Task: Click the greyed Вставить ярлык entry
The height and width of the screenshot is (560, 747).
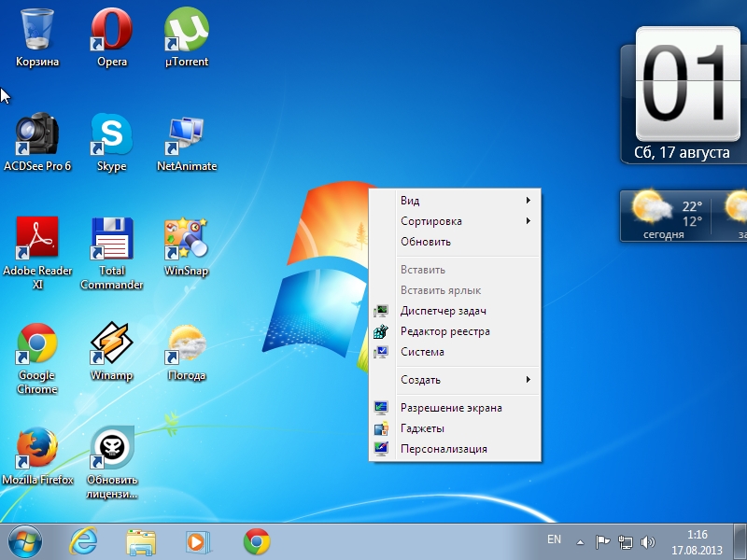Action: click(x=455, y=290)
